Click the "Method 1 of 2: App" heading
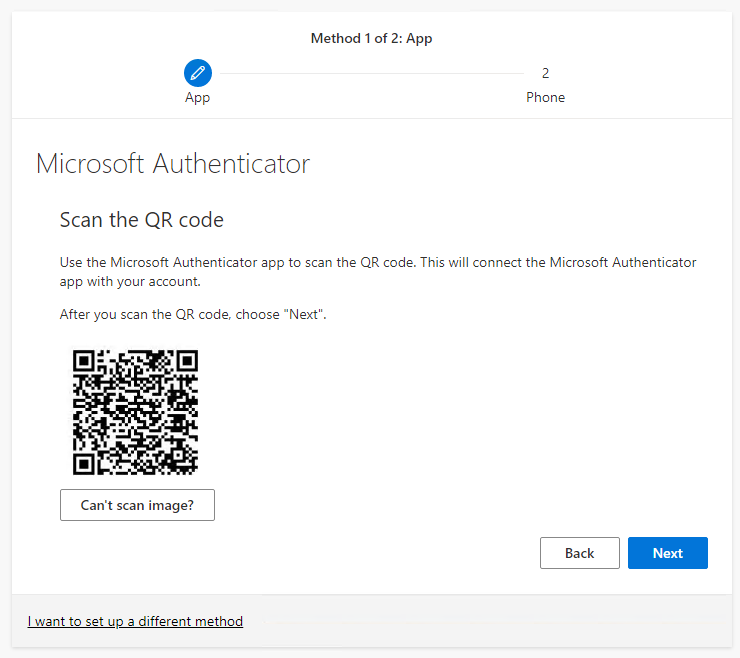 point(371,38)
